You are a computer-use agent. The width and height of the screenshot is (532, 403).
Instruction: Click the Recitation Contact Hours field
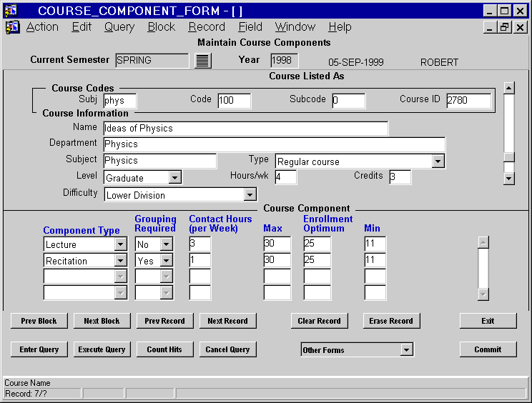(x=199, y=260)
